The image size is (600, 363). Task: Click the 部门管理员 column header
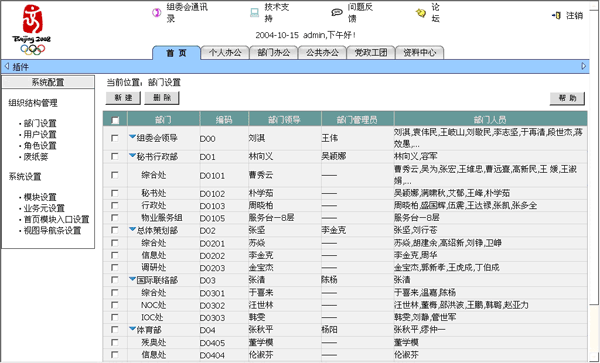click(x=357, y=120)
